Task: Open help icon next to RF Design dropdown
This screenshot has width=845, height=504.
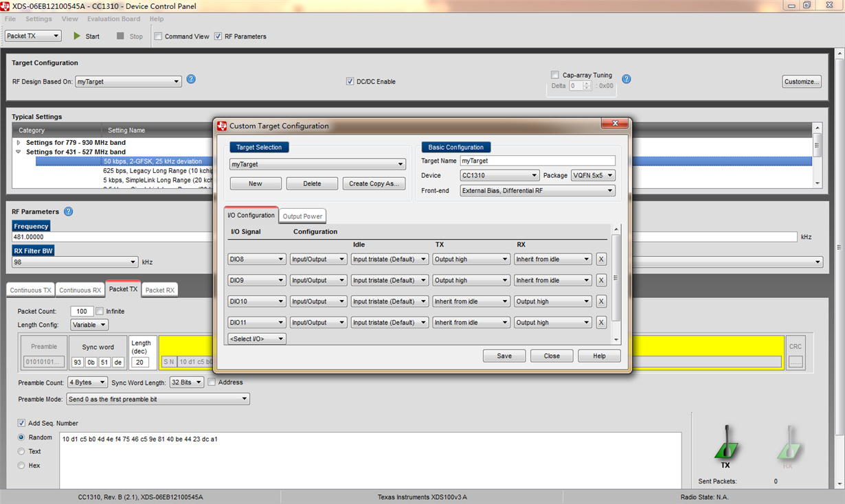Action: (191, 80)
